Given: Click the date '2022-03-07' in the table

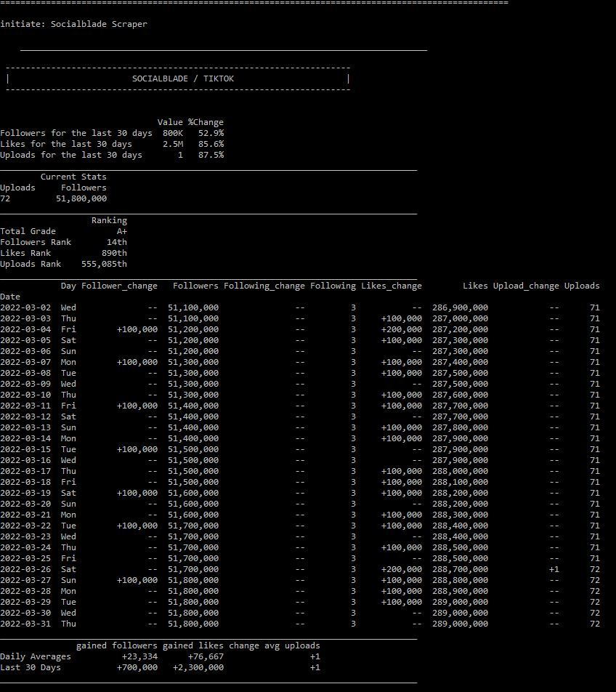Looking at the screenshot, I should pos(25,362).
